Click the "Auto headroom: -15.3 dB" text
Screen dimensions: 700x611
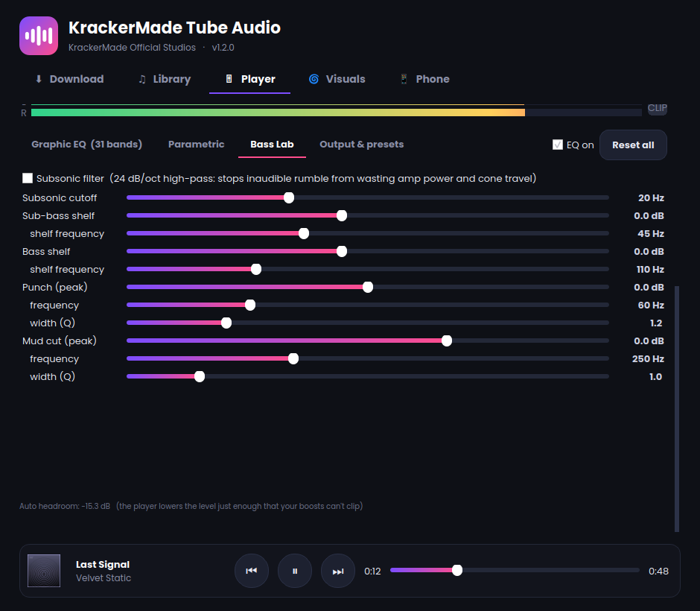tap(65, 506)
